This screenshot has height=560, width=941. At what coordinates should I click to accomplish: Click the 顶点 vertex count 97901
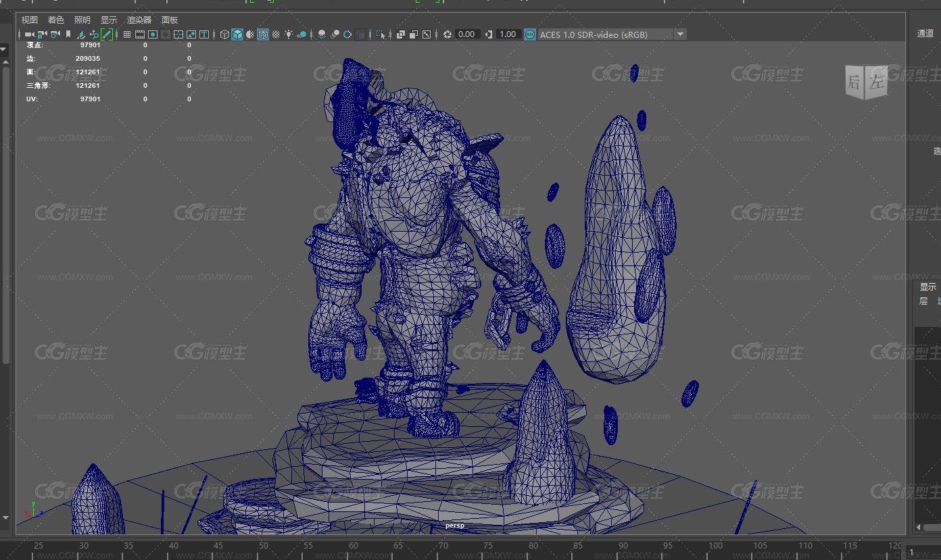point(90,45)
